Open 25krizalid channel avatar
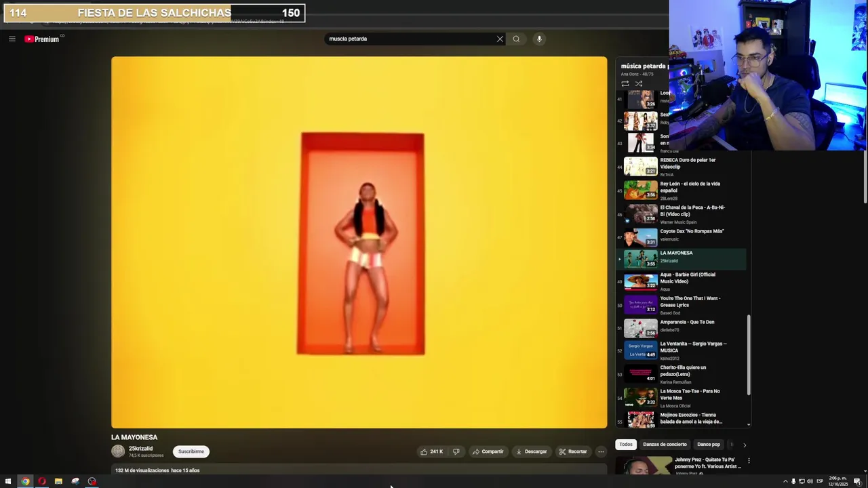This screenshot has height=488, width=868. pyautogui.click(x=118, y=451)
